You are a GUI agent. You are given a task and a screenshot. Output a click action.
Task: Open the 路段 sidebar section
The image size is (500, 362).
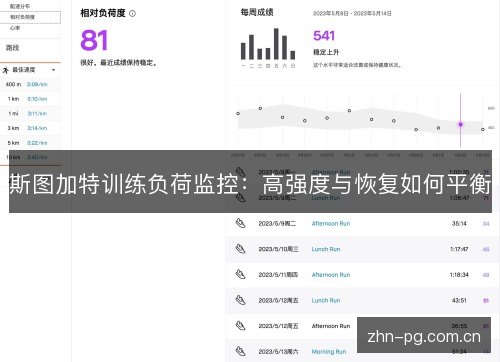[x=13, y=48]
